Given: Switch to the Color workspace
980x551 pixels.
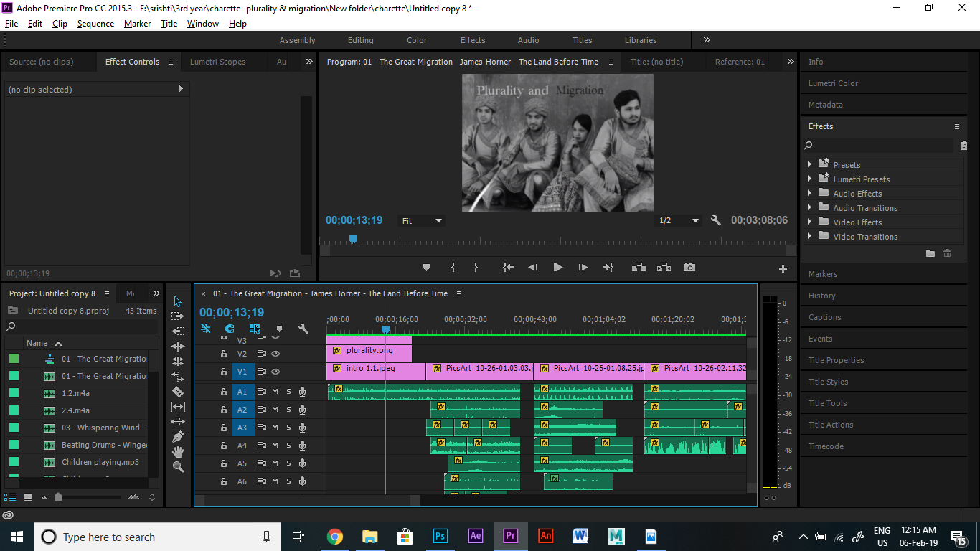Looking at the screenshot, I should [417, 40].
